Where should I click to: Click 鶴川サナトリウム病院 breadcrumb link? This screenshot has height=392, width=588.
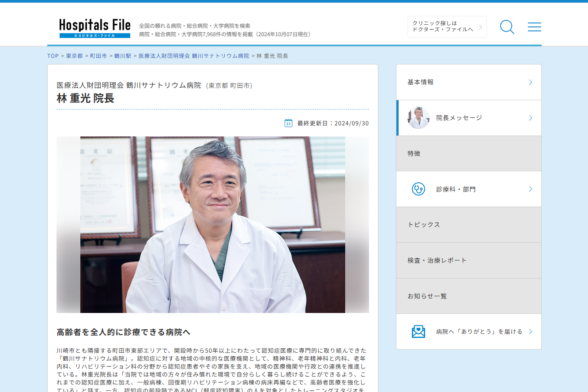pyautogui.click(x=194, y=56)
